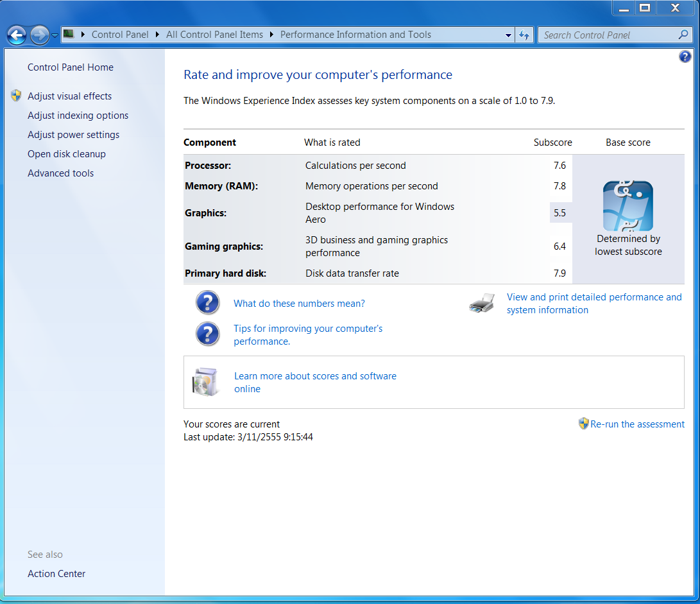Open the address bar history dropdown
This screenshot has width=700, height=604.
pos(508,35)
